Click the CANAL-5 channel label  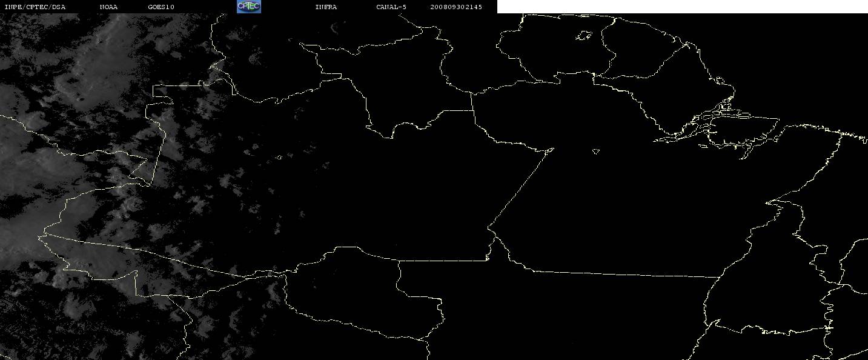click(x=392, y=7)
